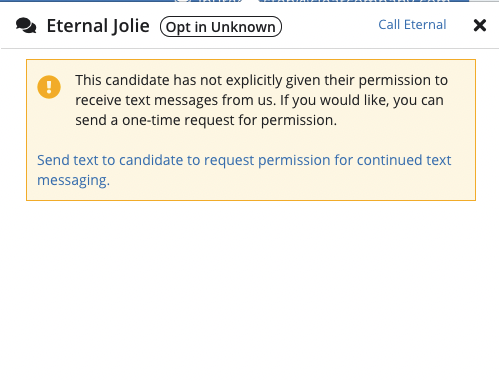Open the conversation icon in the header
The height and width of the screenshot is (381, 499).
[26, 26]
